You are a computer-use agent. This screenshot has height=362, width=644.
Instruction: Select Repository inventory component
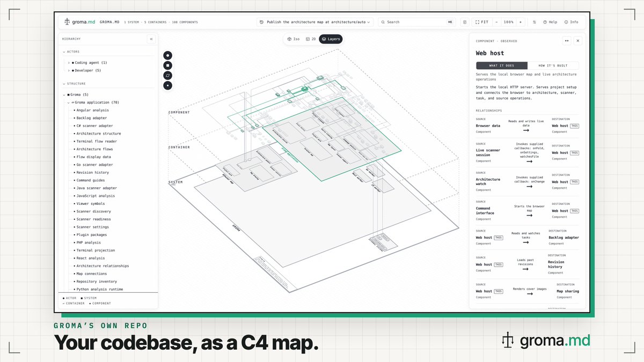tap(96, 282)
